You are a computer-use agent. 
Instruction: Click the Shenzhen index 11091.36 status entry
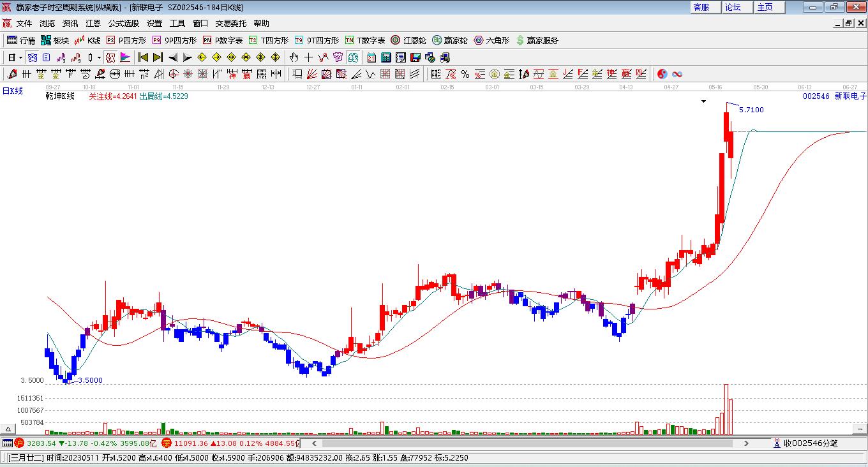(230, 443)
